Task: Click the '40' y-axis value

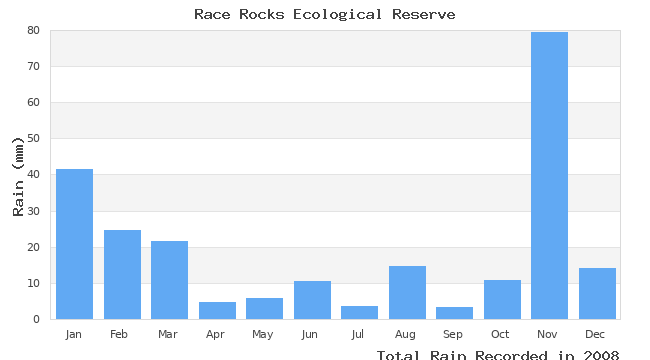Action: tap(34, 175)
